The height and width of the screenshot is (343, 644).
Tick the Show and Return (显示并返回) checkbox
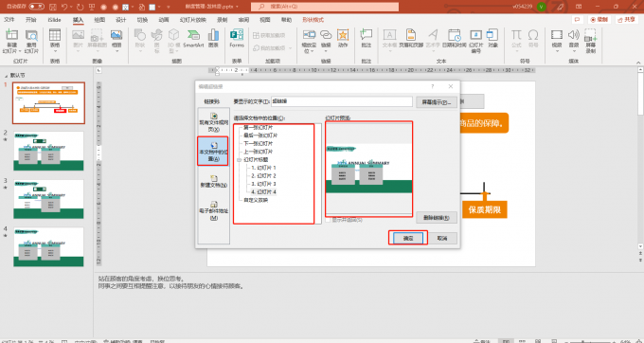(328, 220)
